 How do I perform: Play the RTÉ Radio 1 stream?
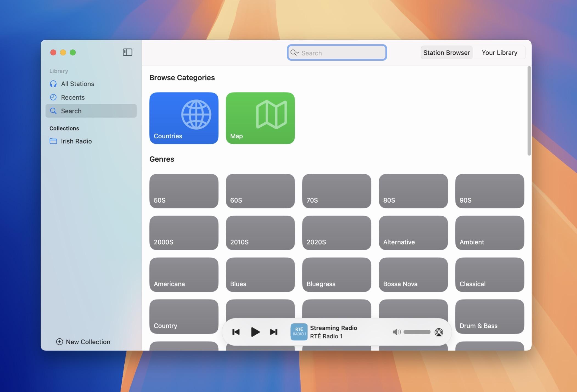point(255,332)
